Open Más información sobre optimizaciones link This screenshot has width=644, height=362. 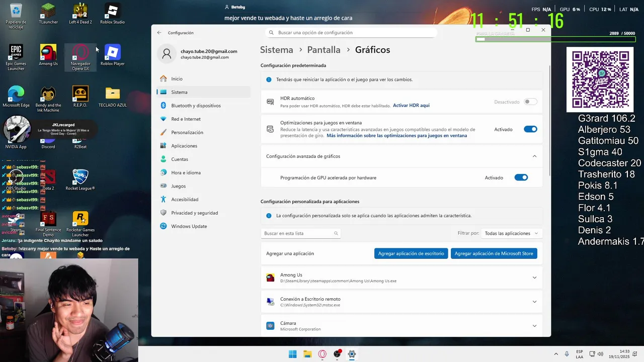pyautogui.click(x=396, y=136)
